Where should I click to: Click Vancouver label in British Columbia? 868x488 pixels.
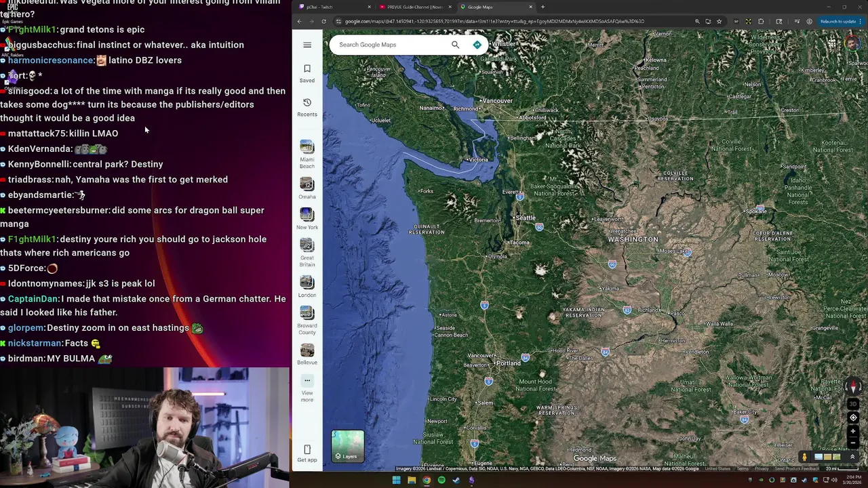click(497, 101)
